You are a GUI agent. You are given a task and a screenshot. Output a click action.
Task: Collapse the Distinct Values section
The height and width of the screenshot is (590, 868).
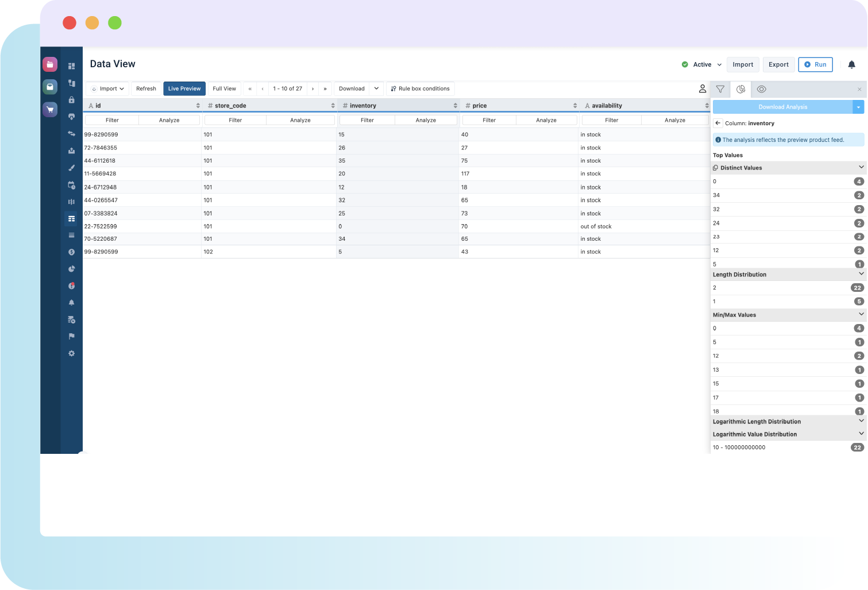tap(861, 167)
